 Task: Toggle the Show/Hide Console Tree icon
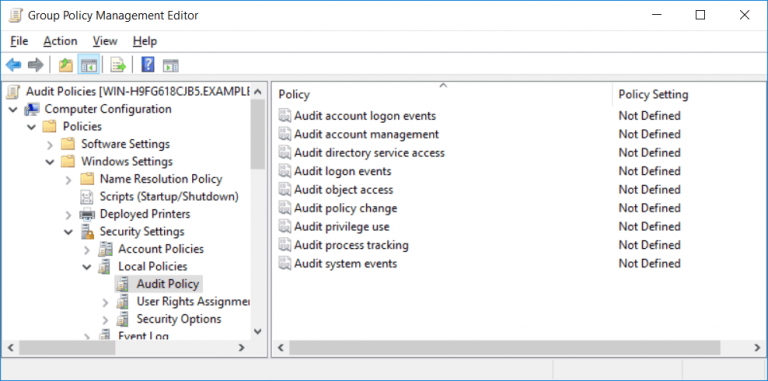click(x=89, y=65)
